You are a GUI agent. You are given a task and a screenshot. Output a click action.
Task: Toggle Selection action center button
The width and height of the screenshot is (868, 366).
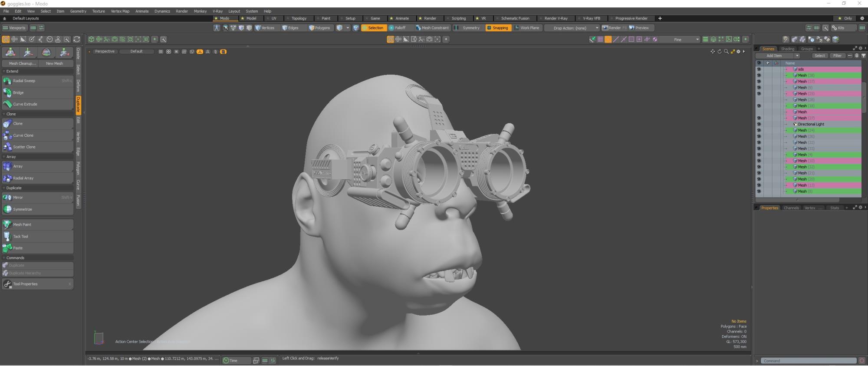coord(374,28)
